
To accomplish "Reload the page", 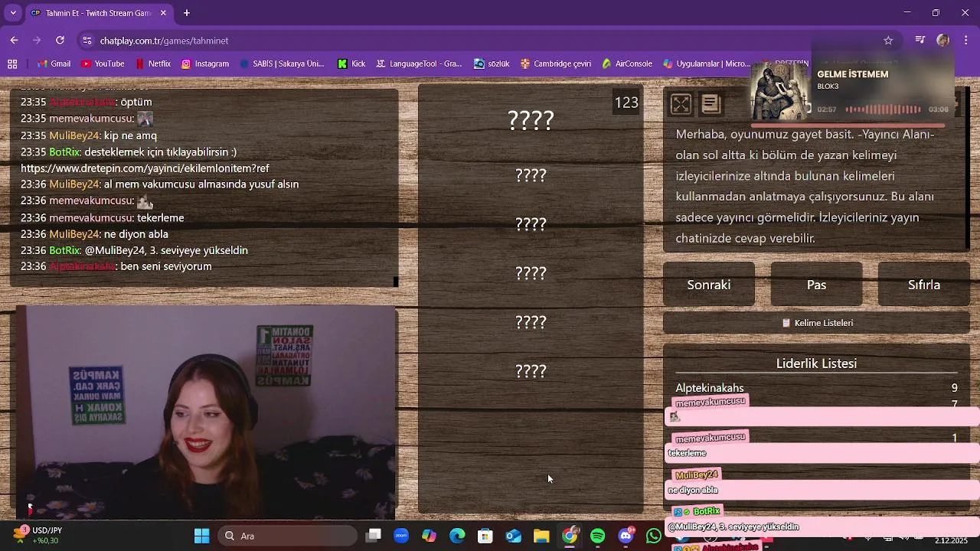I will [x=60, y=41].
